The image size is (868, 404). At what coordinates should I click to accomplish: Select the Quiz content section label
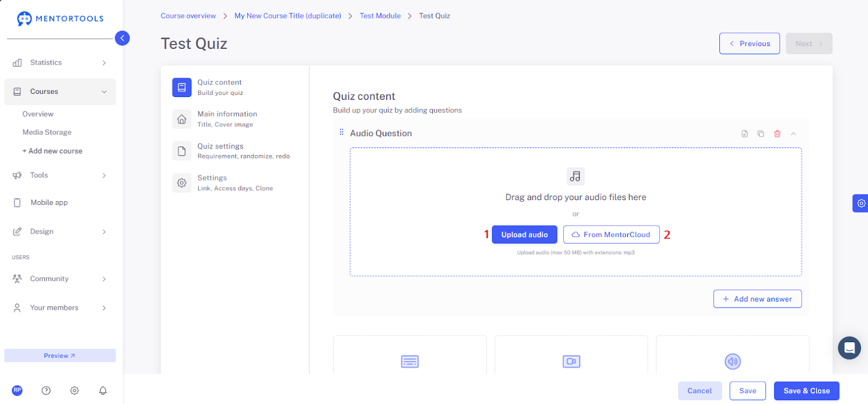(220, 82)
